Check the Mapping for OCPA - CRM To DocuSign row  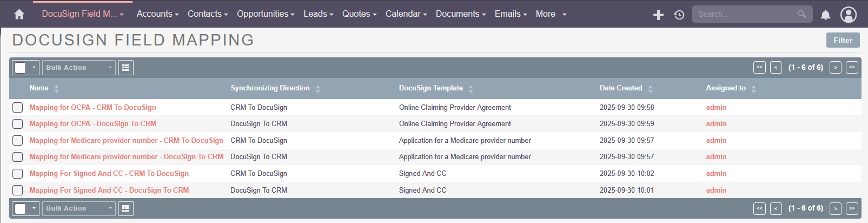18,108
